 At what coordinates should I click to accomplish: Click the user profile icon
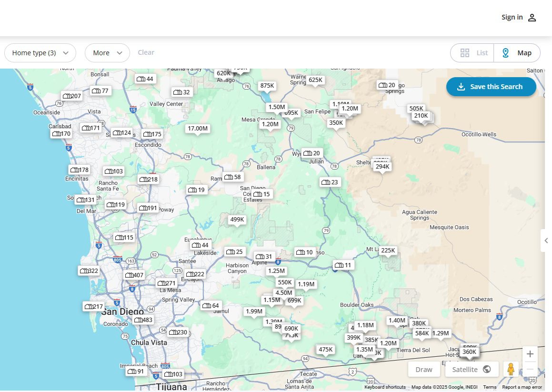click(532, 18)
